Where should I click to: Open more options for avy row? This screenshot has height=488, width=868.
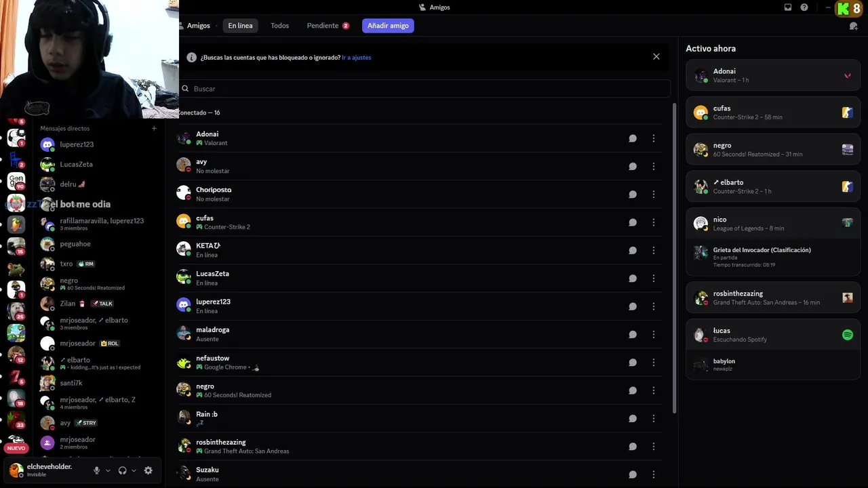click(x=654, y=166)
